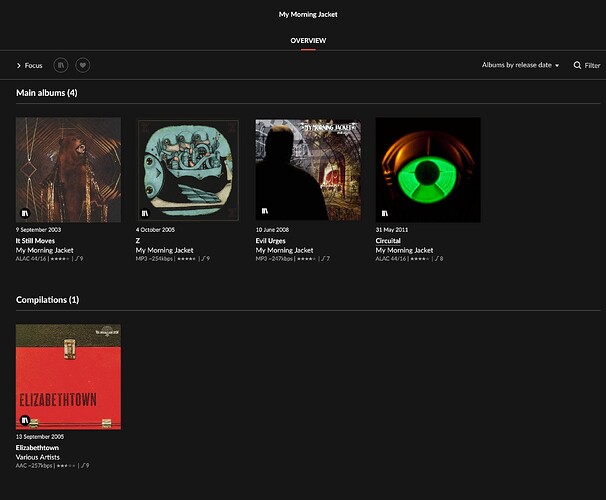
Task: Open the Circuital title link
Action: pyautogui.click(x=388, y=241)
